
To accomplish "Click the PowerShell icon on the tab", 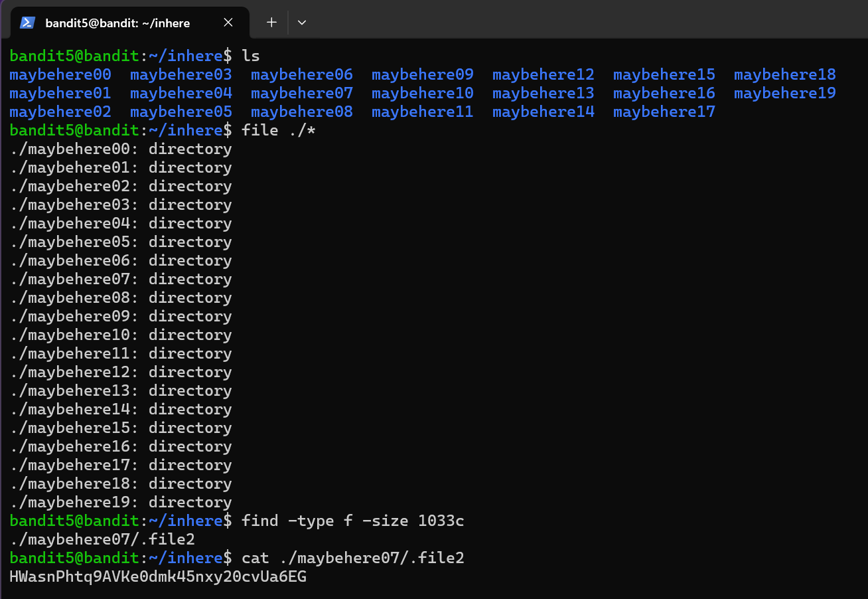I will click(27, 23).
